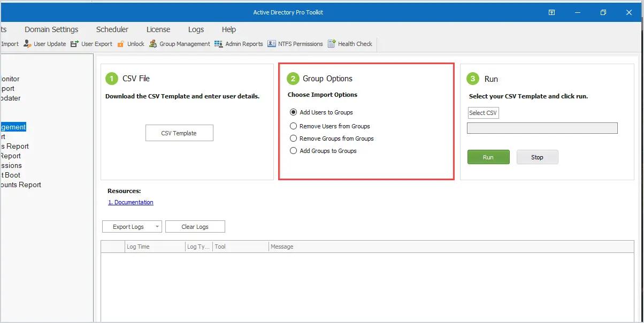Click the Select CSV button

(x=483, y=113)
